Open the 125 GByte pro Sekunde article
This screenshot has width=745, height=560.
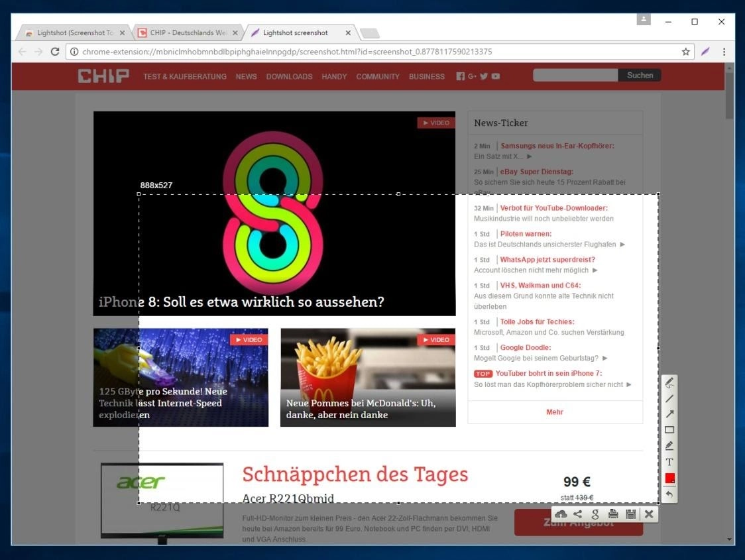point(180,377)
